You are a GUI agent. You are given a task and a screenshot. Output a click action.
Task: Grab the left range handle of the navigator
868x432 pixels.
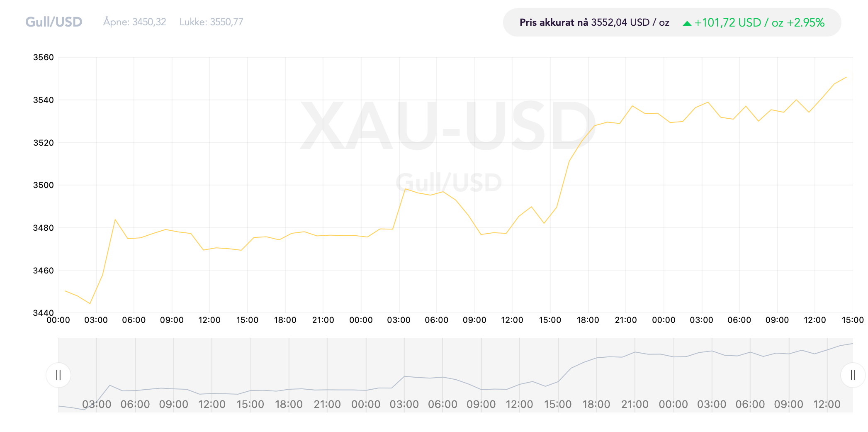58,375
